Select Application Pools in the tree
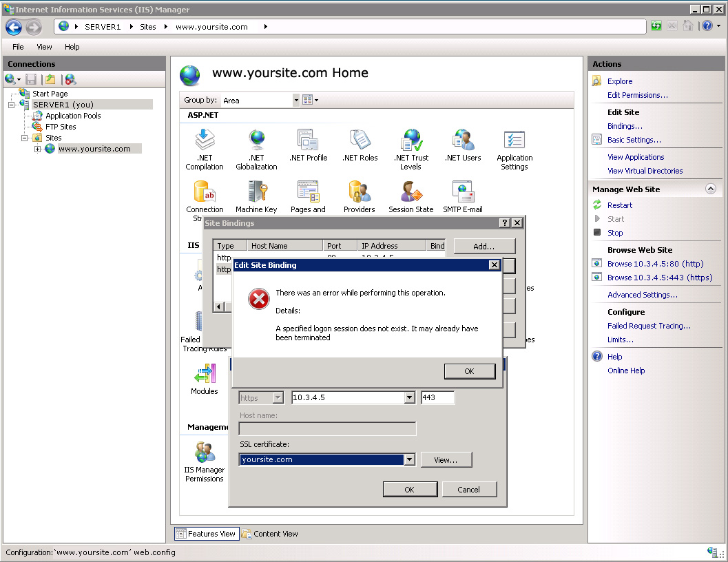Image resolution: width=728 pixels, height=562 pixels. 73,116
